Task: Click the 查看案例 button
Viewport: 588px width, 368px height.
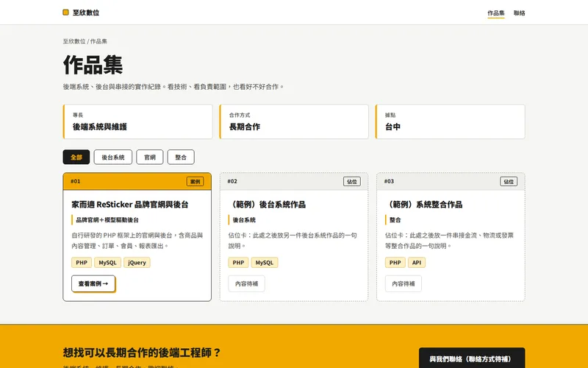Action: coord(93,283)
